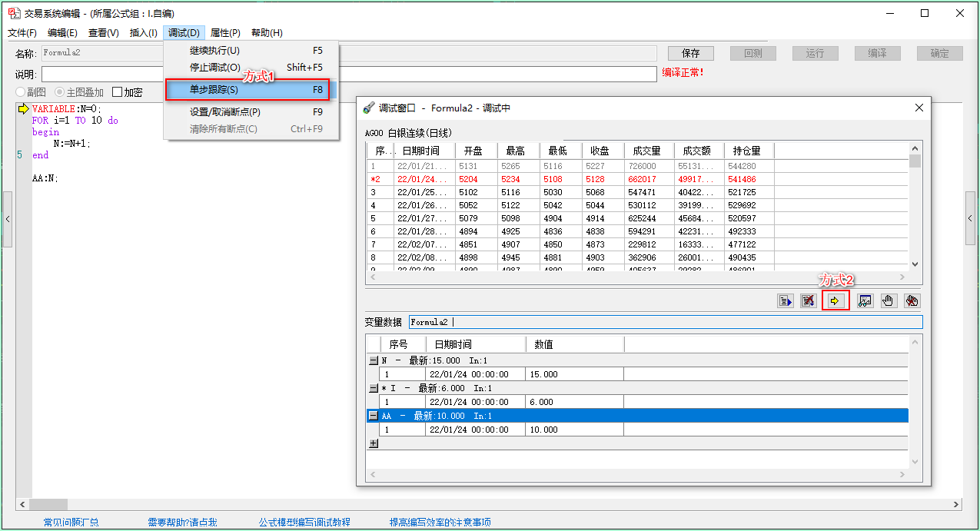Viewport: 980px width, 531px height.
Task: Open the 编辑(E) menu
Action: click(x=62, y=33)
